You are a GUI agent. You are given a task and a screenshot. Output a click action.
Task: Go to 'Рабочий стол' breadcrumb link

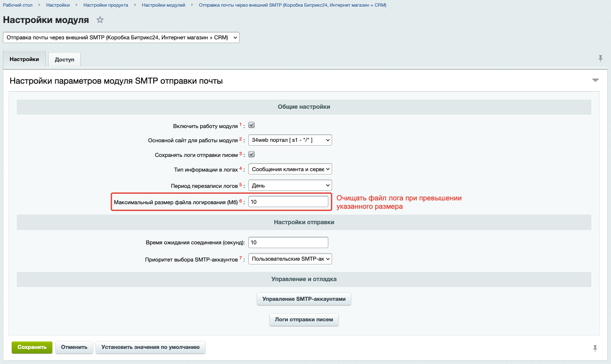18,5
